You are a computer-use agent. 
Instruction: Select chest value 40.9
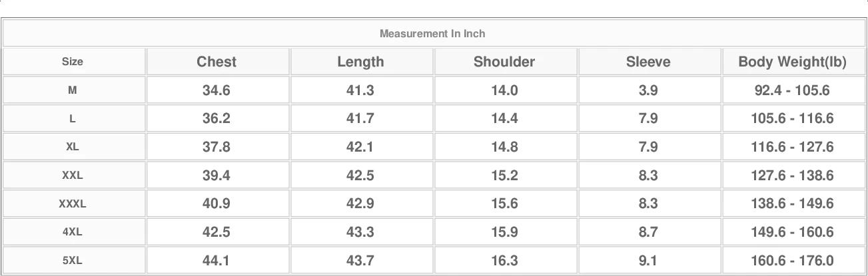click(x=217, y=204)
